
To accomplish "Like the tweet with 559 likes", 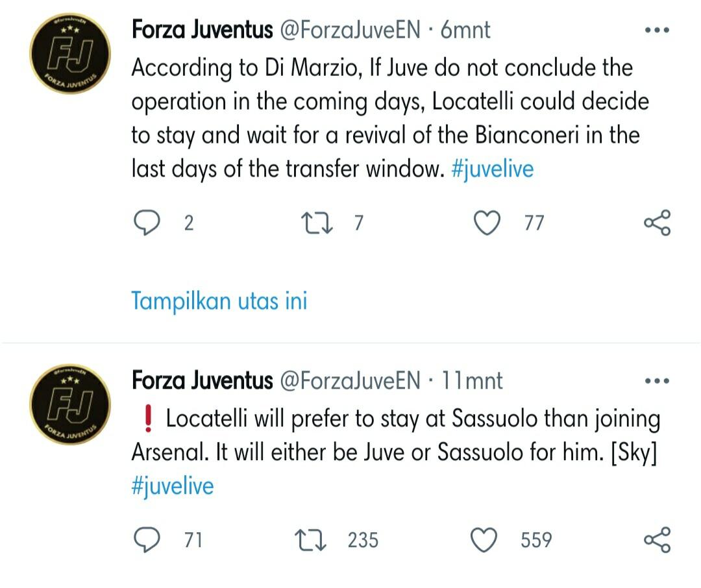I will [484, 540].
